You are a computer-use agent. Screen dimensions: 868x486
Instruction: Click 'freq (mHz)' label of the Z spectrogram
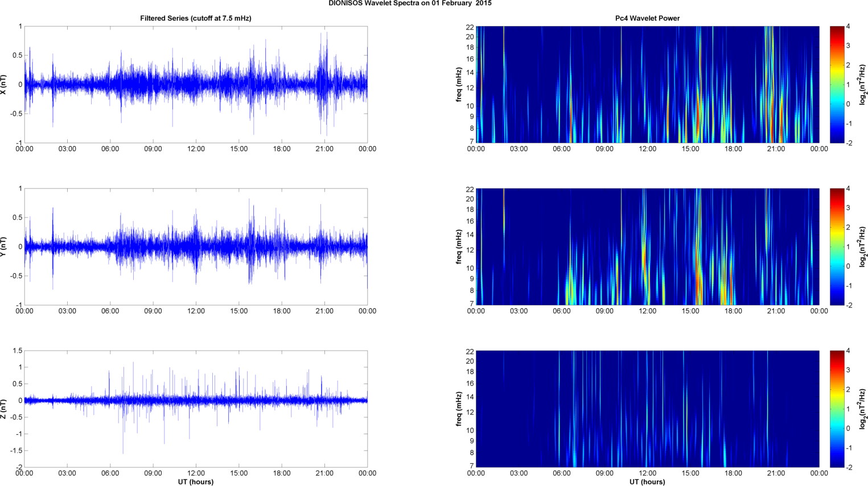[459, 409]
